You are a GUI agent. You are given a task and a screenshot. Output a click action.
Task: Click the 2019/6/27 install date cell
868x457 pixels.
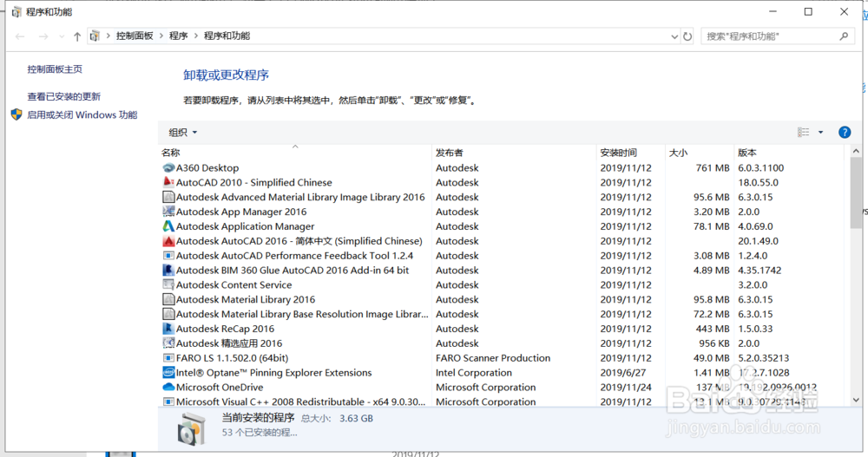(x=623, y=372)
